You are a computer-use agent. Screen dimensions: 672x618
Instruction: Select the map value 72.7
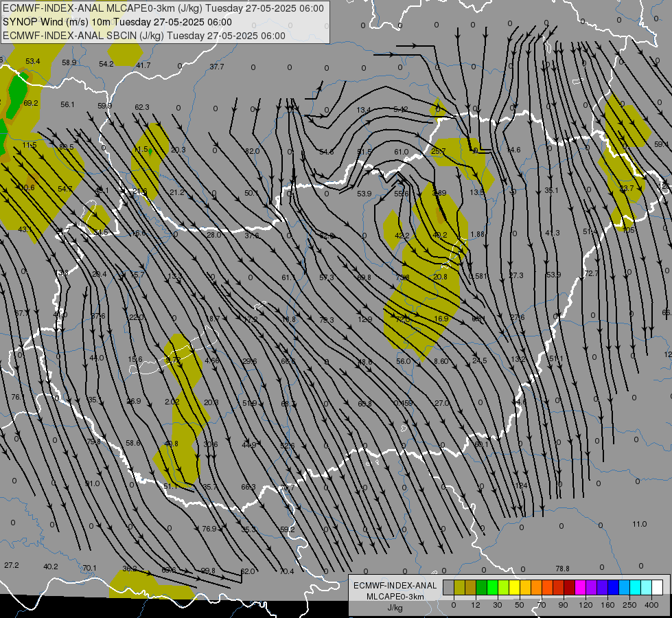click(x=592, y=273)
